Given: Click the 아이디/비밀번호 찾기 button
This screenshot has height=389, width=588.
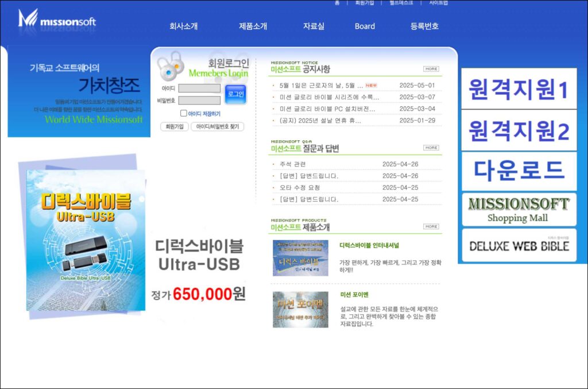Looking at the screenshot, I should [218, 127].
